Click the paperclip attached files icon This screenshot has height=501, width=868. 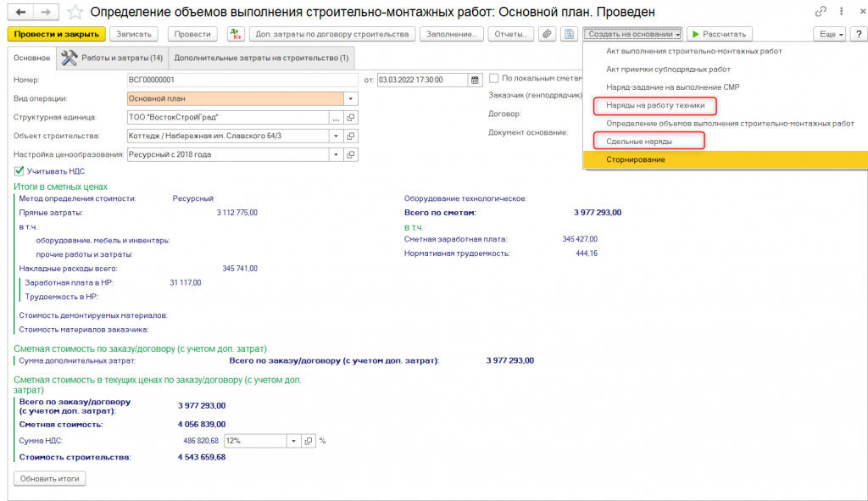coord(548,34)
